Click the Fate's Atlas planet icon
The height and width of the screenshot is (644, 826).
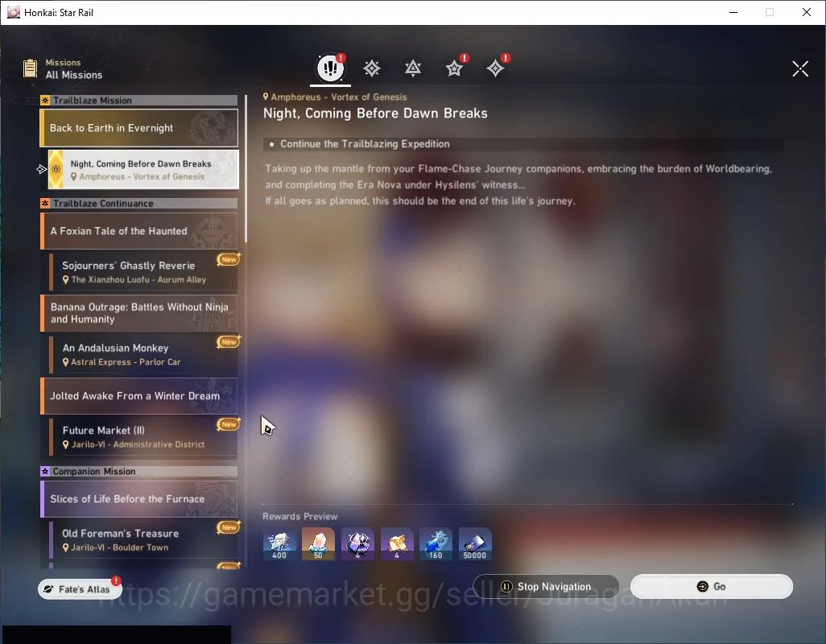click(48, 589)
